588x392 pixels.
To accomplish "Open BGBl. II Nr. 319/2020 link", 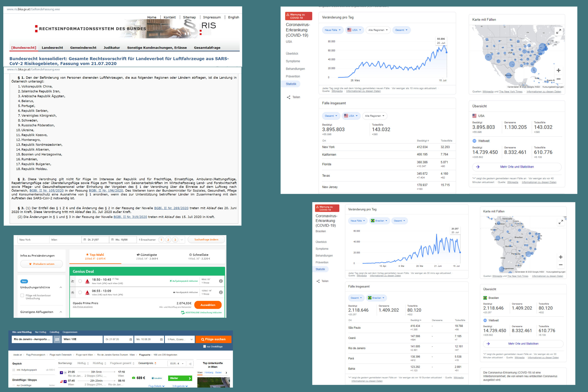I will [130, 217].
